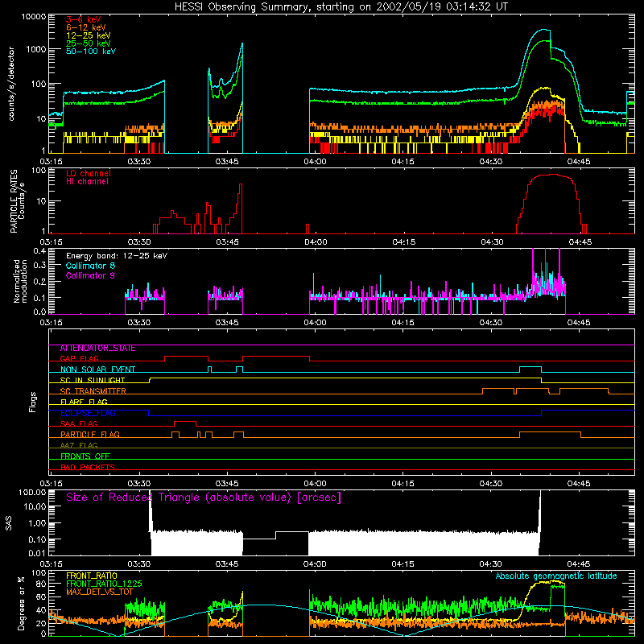Click the HESSI Observing Summary title text
Viewport: 644px width, 644px height.
click(341, 7)
